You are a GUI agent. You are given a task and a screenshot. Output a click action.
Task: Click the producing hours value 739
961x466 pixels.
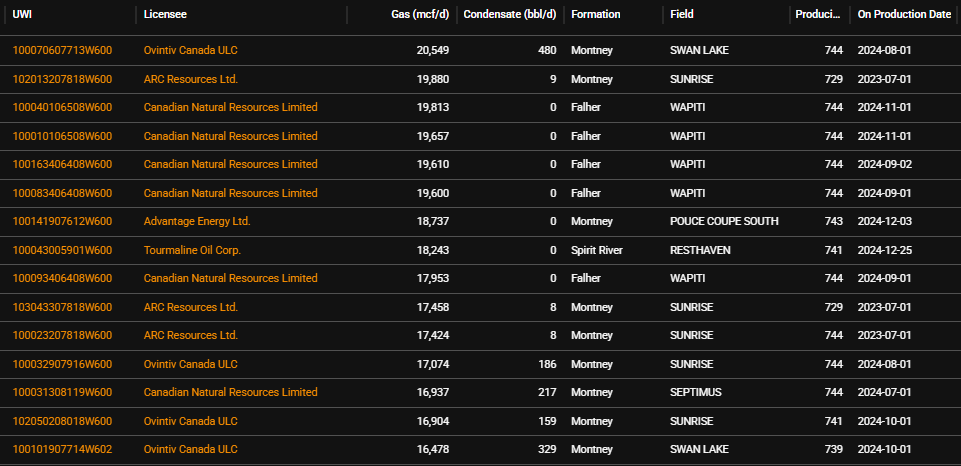tap(834, 449)
